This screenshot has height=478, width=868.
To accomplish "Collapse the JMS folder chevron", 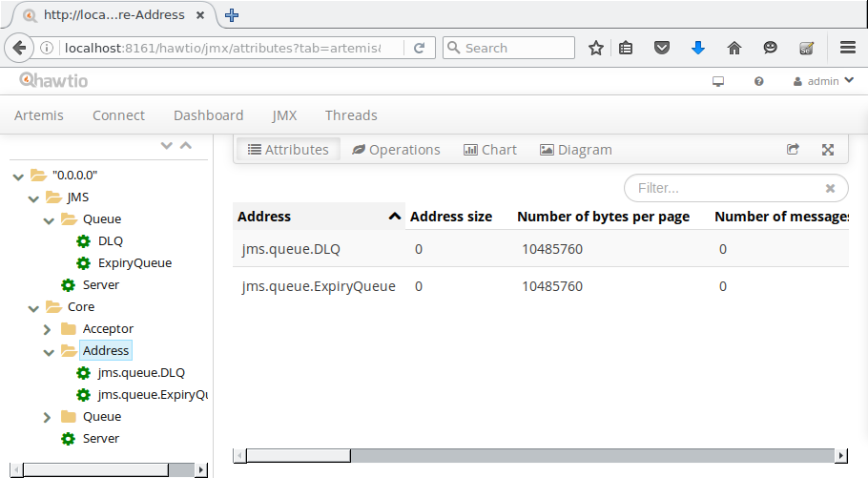I will click(33, 198).
